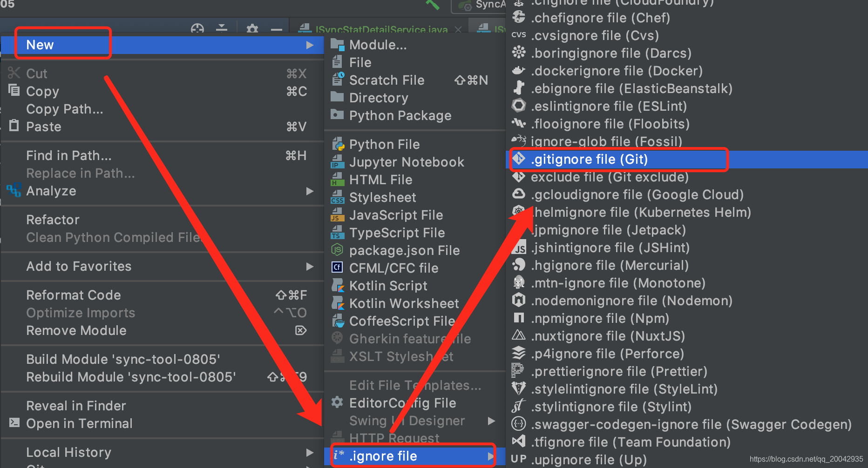Click the Kotlin Script file icon
868x468 pixels.
338,286
